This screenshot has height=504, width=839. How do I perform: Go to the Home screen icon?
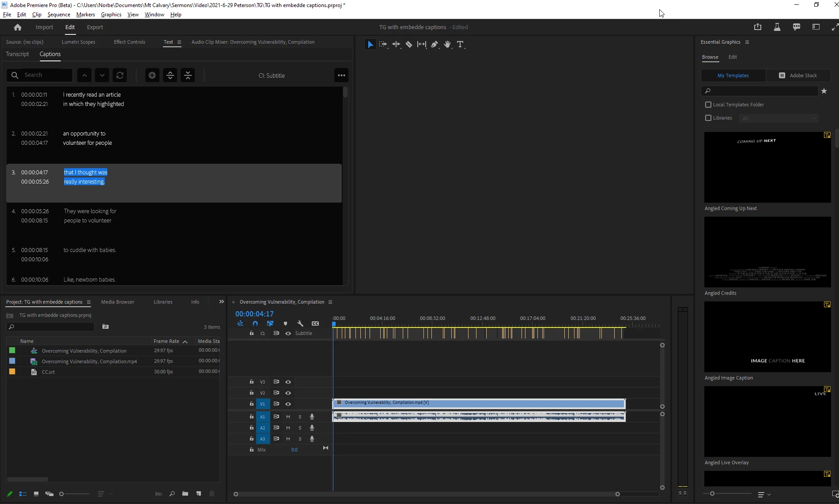pyautogui.click(x=18, y=27)
